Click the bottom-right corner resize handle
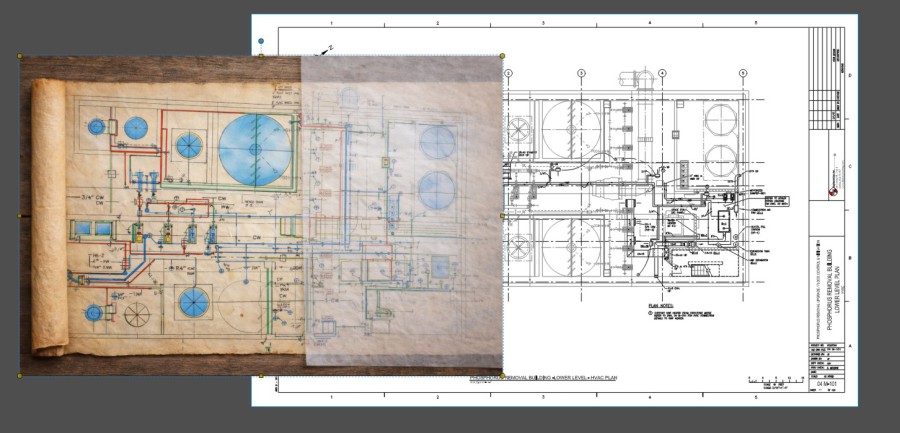900x433 pixels. point(502,376)
